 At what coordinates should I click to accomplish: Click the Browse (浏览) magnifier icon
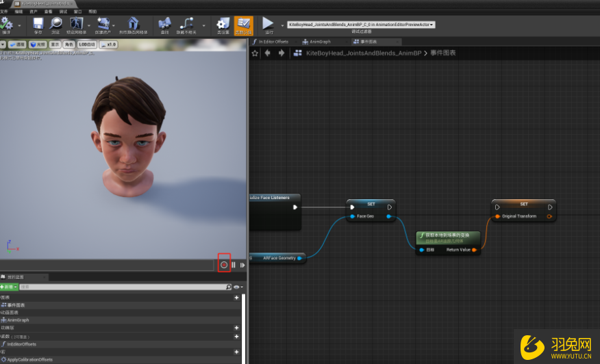point(56,25)
